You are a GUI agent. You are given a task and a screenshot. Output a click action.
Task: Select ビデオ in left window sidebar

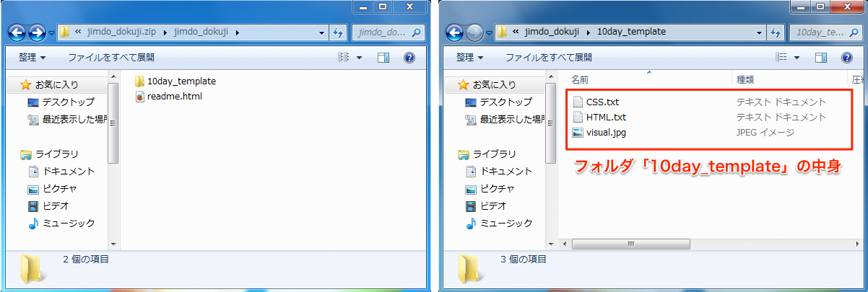(49, 206)
